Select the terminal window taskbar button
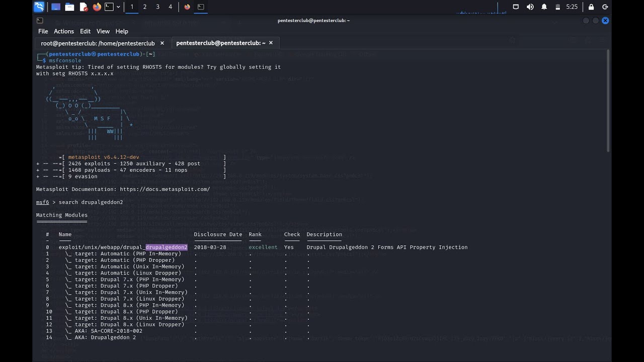Viewport: 644px width, 362px height. [201, 7]
